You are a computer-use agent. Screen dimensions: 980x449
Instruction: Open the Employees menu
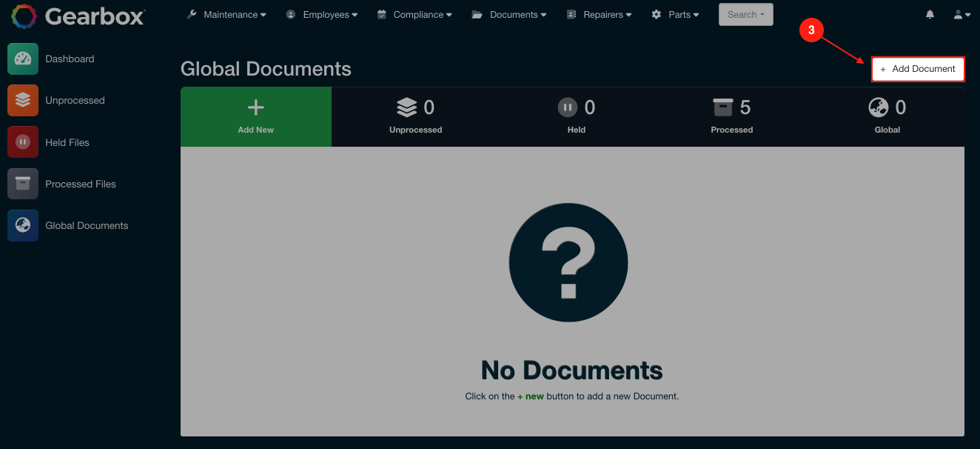tap(322, 14)
